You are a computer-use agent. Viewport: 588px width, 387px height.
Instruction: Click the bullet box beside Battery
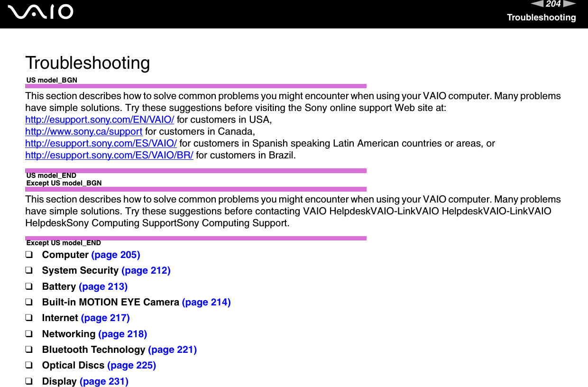29,286
